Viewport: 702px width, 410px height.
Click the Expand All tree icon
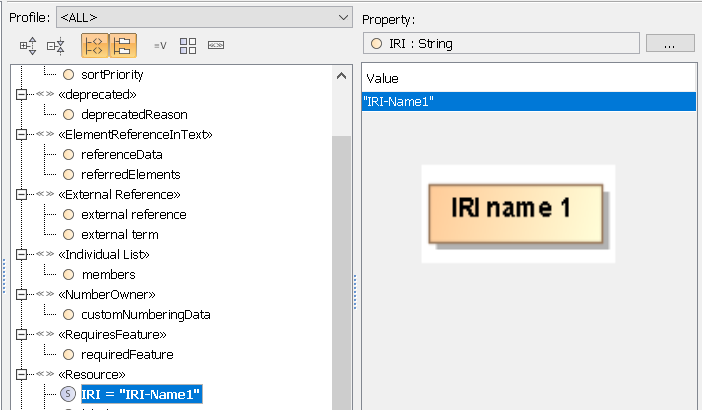tap(29, 45)
